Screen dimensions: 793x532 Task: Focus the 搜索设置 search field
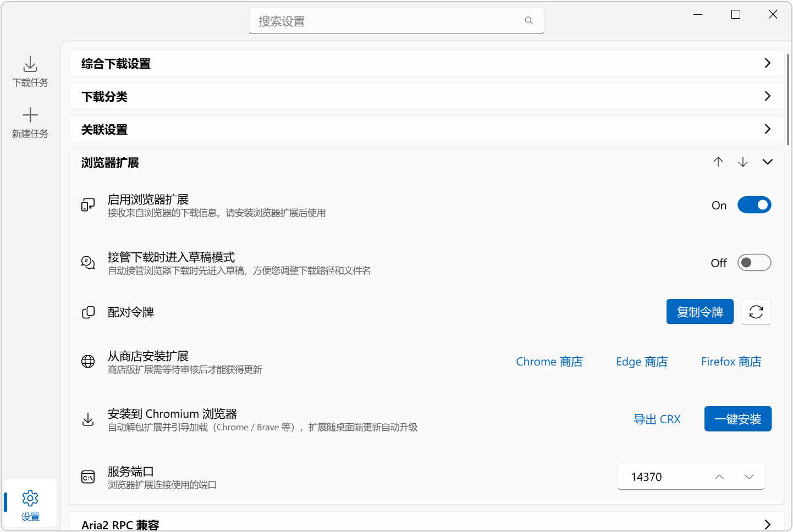(396, 21)
